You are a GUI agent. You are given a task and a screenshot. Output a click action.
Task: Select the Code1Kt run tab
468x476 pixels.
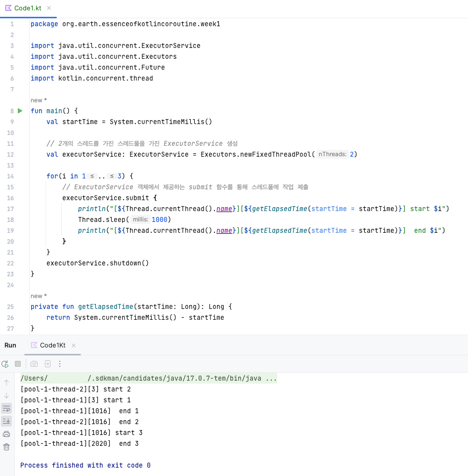(52, 346)
